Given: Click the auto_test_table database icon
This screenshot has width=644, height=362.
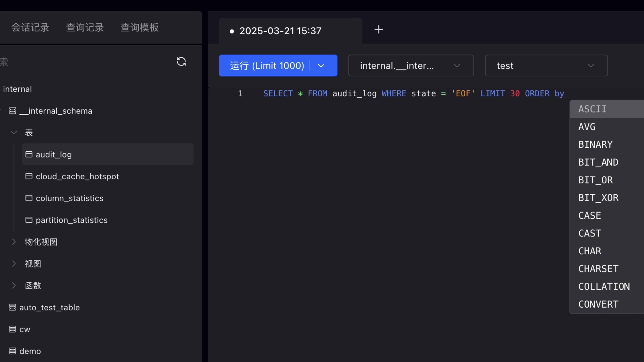Looking at the screenshot, I should (x=13, y=307).
